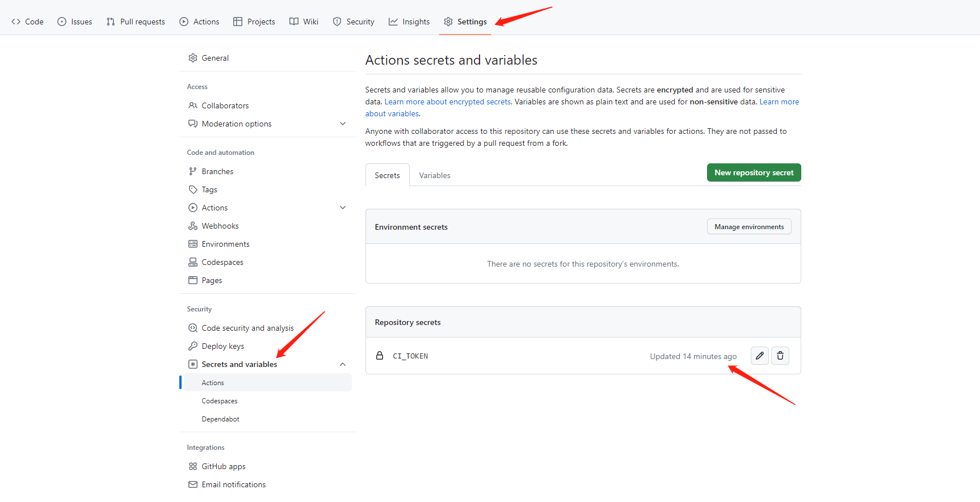Click the Code tab angle-brackets icon
Viewport: 980px width, 502px height.
16,22
